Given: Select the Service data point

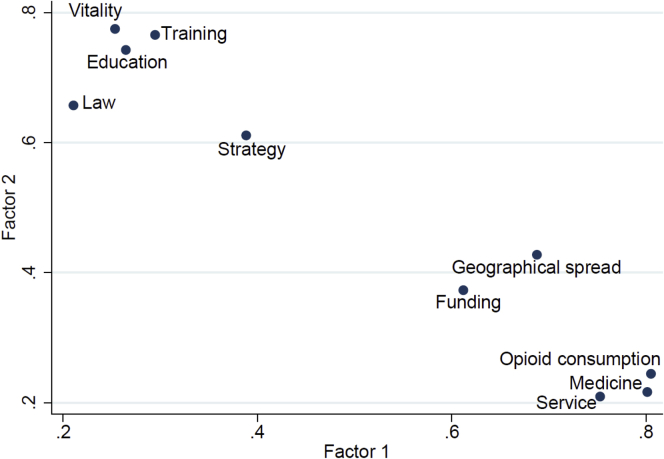Looking at the screenshot, I should pyautogui.click(x=600, y=397).
